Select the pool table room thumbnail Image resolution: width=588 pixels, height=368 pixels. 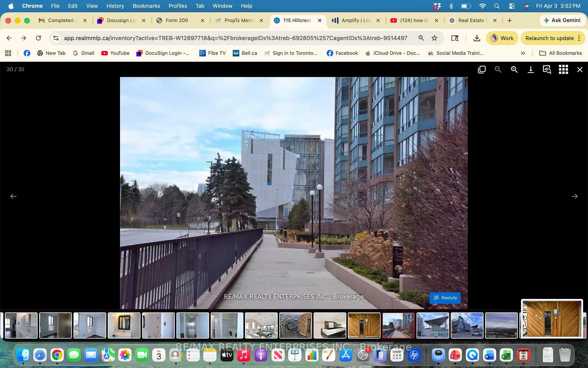(x=261, y=325)
